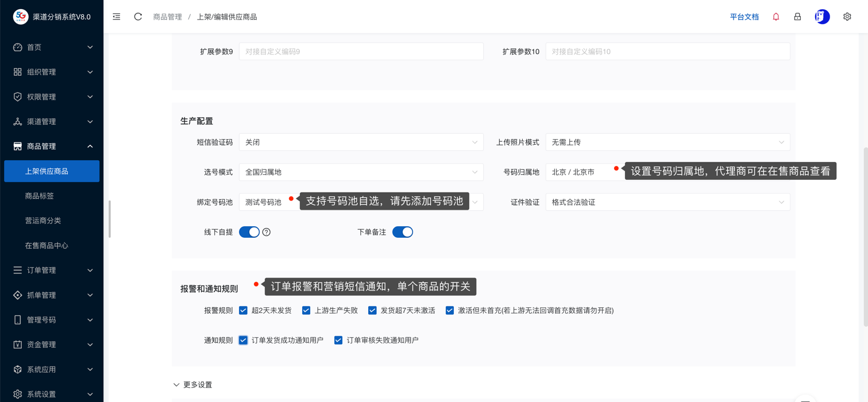Click help icon beside 线下自提 toggle
The image size is (868, 402).
(267, 232)
